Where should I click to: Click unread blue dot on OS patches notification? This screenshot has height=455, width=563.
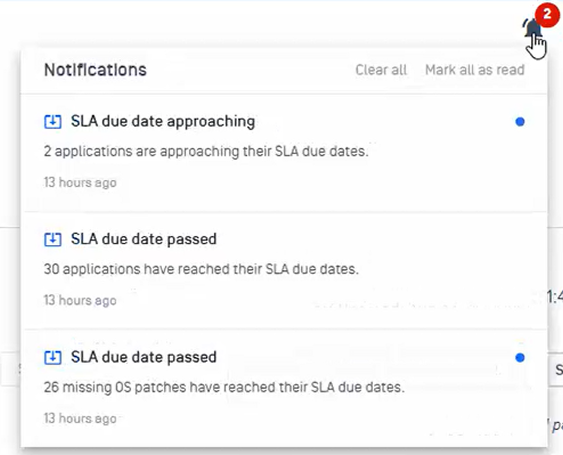point(520,358)
